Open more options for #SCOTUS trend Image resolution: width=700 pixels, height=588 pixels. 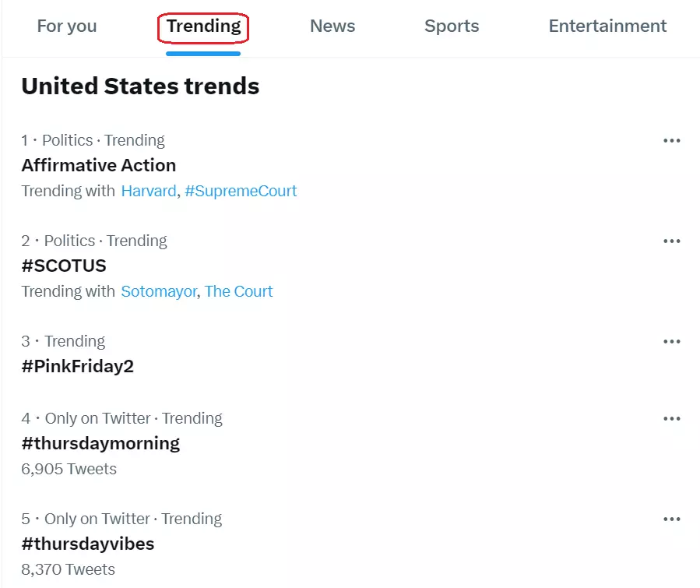[671, 241]
